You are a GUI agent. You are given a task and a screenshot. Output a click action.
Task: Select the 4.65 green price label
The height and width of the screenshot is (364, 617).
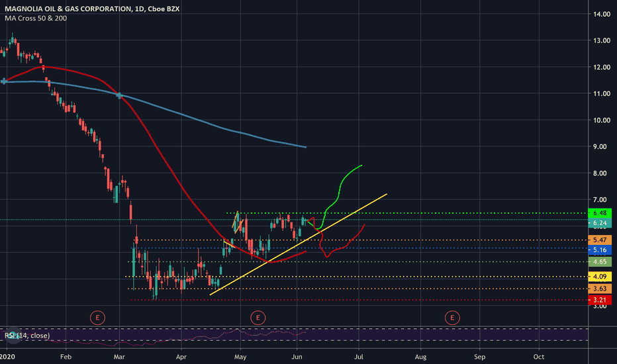600,261
